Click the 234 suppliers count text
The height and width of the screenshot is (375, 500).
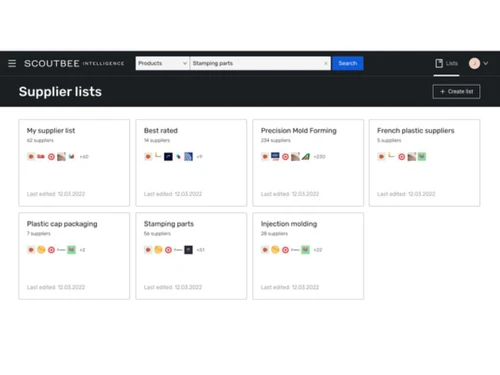click(x=275, y=140)
